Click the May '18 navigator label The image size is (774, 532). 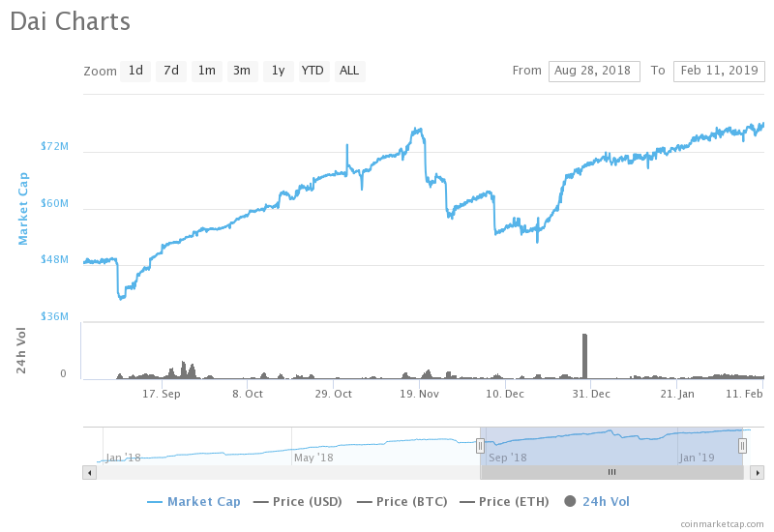(x=313, y=458)
